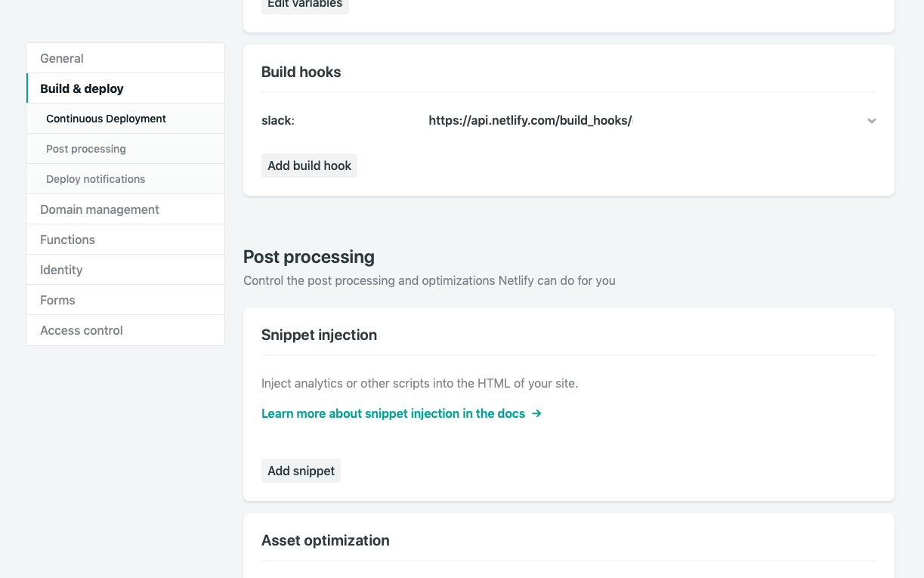Viewport: 924px width, 578px height.
Task: Add a new build hook
Action: (x=309, y=165)
